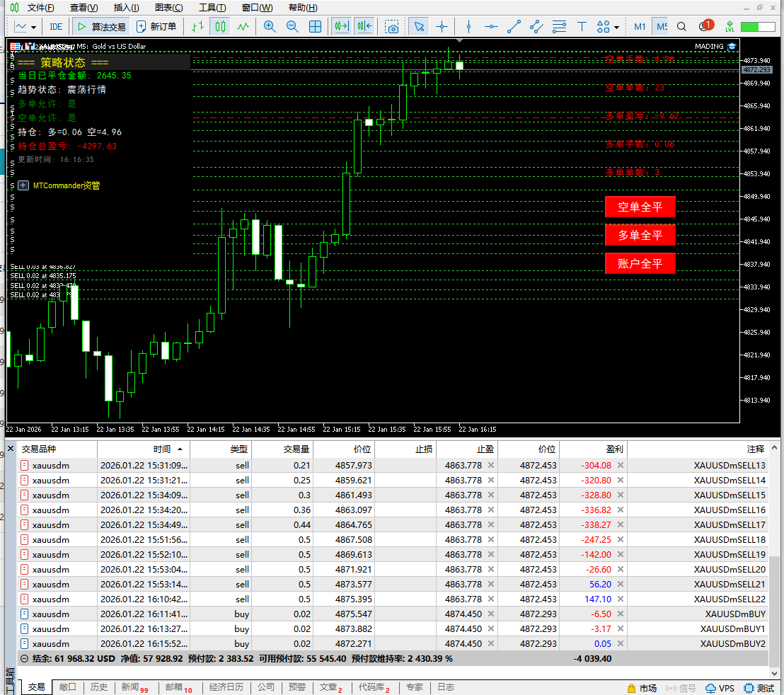The image size is (784, 695).
Task: Expand the MTCommander资管 plus box
Action: click(23, 185)
